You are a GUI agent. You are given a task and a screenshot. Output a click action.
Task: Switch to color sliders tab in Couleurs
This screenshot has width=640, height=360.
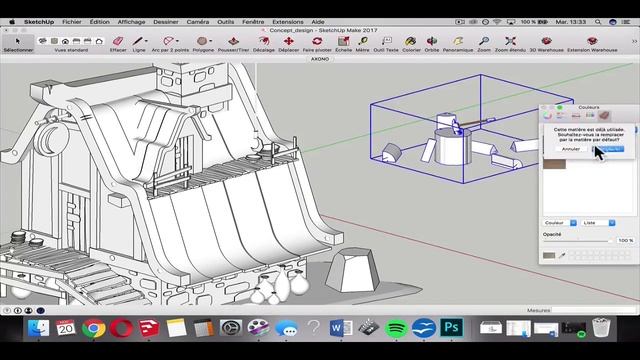[561, 116]
